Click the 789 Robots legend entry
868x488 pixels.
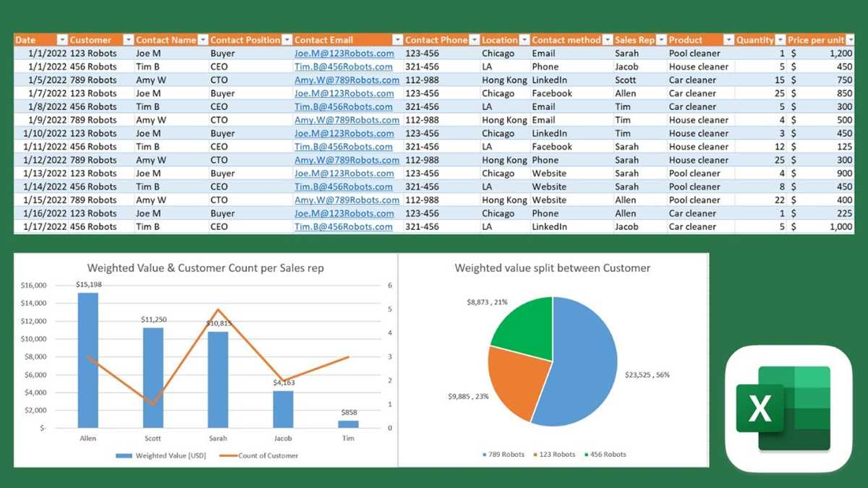pyautogui.click(x=503, y=455)
